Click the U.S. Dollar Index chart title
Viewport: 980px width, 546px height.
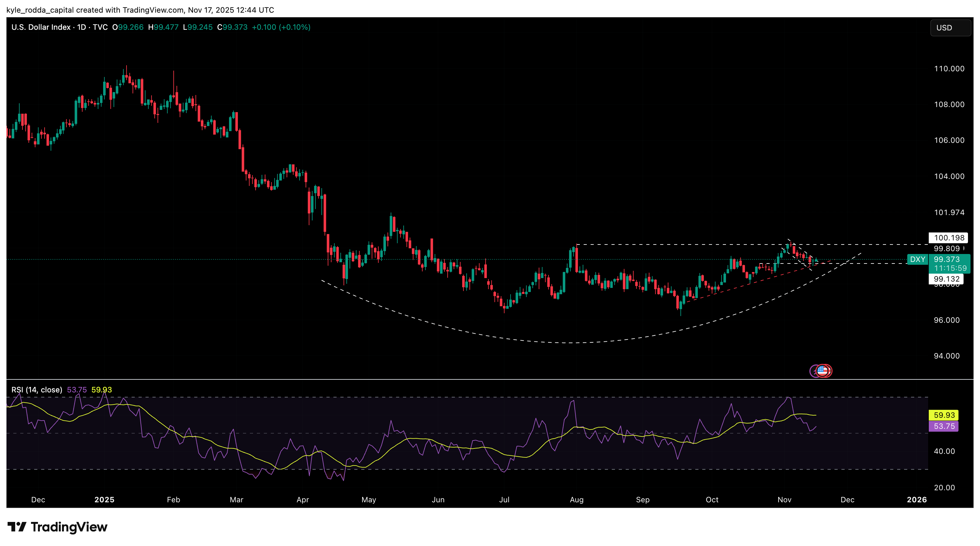[x=41, y=27]
